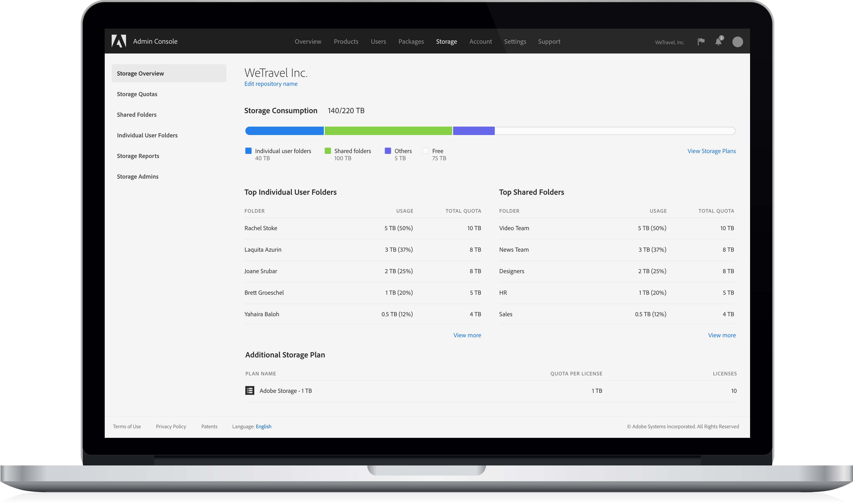Select the Brett Groeschel folder row
The height and width of the screenshot is (504, 853).
(363, 293)
